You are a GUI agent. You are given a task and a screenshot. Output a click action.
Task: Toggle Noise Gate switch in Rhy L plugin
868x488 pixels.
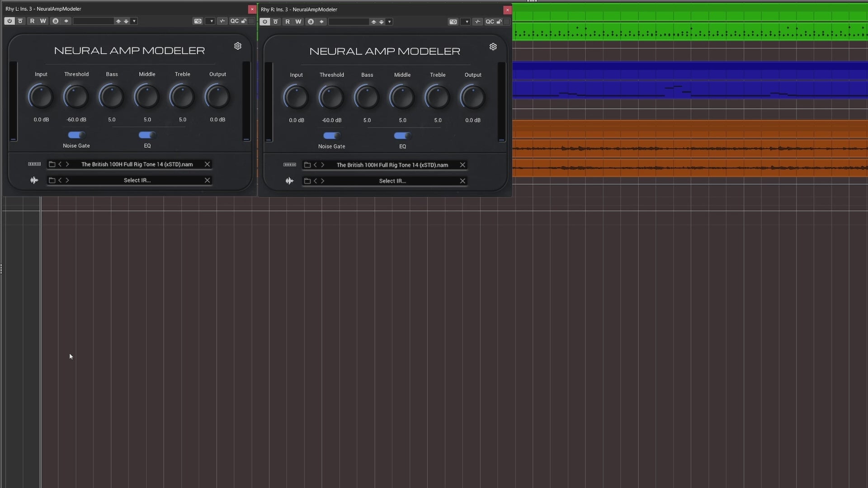point(76,135)
